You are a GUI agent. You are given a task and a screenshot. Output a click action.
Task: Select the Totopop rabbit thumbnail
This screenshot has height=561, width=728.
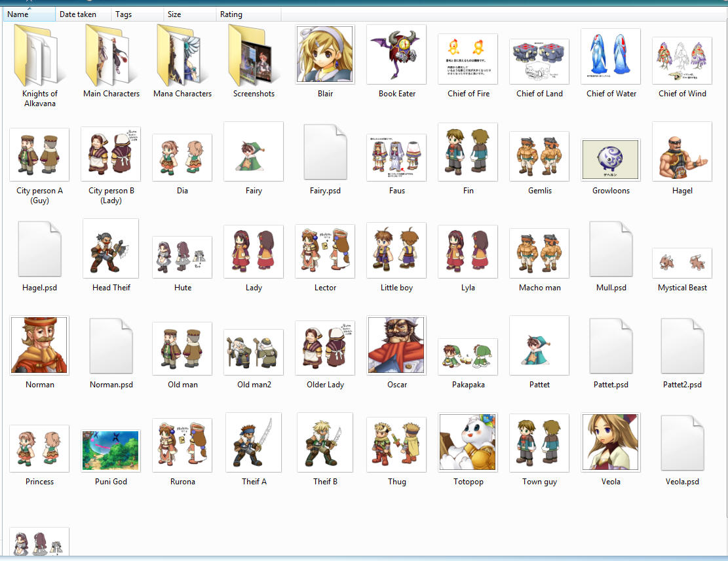click(x=468, y=442)
